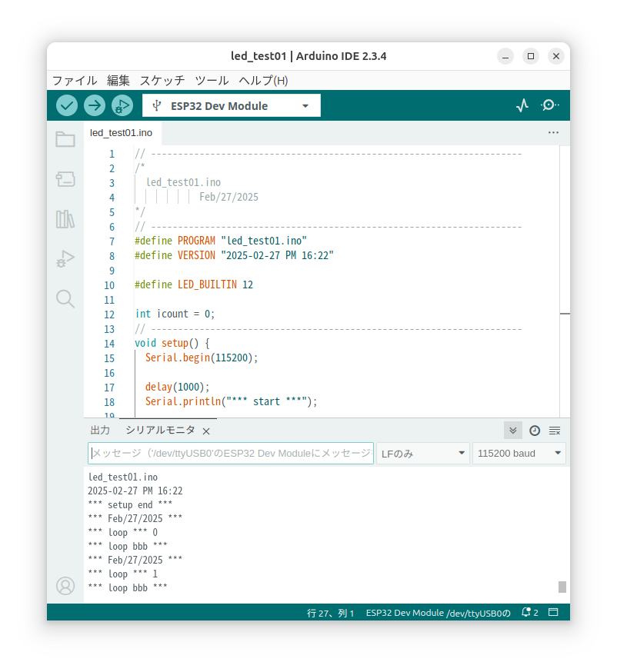Screen dimensions: 617x672
Task: Click the user account profile icon
Action: (x=65, y=586)
